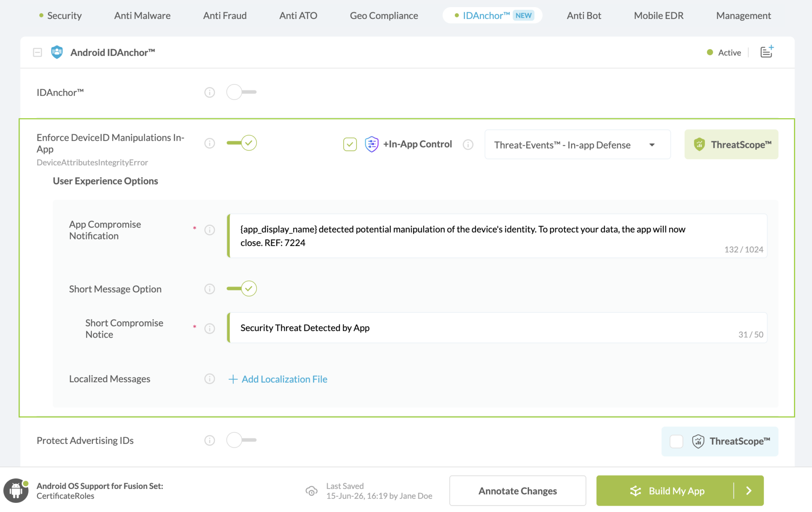Viewport: 812px width, 512px height.
Task: Select the IDAnchor™ NEW tab
Action: coord(492,15)
